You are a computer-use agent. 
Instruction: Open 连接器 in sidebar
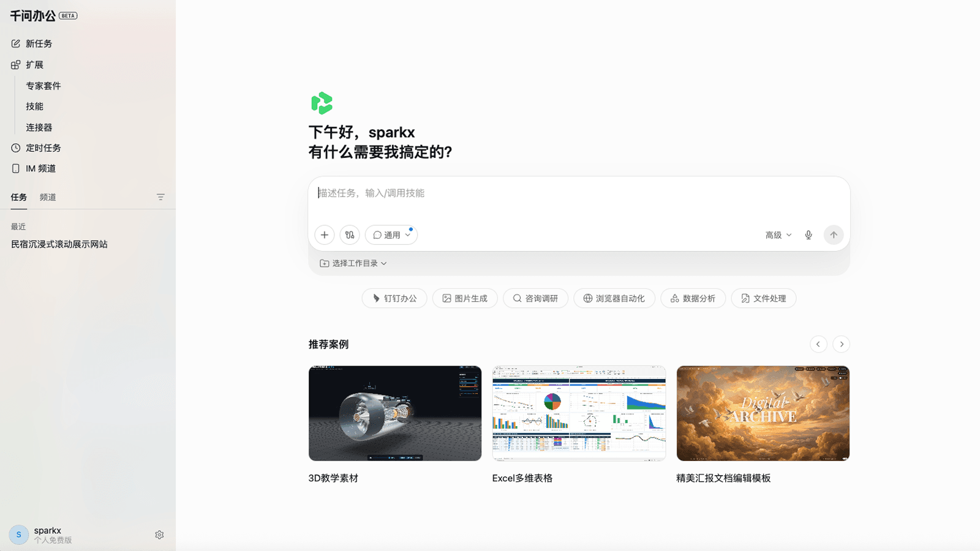click(39, 127)
